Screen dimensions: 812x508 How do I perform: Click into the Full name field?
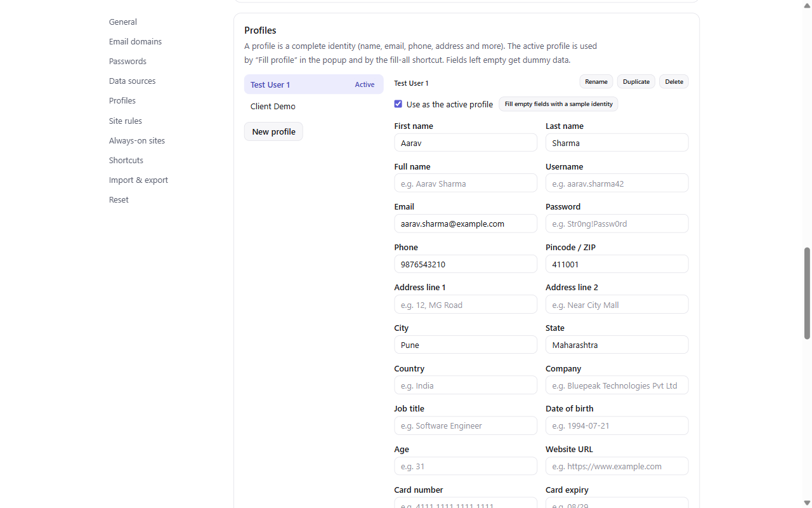466,184
